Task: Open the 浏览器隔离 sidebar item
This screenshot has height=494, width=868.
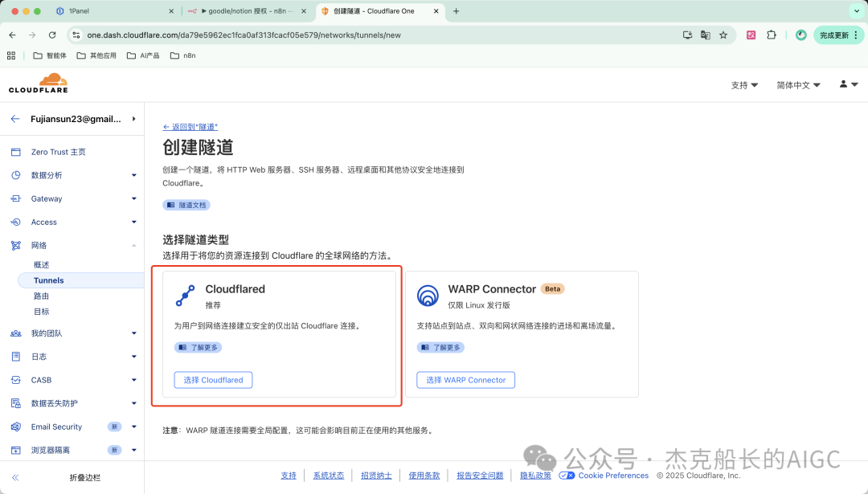Action: (x=51, y=450)
